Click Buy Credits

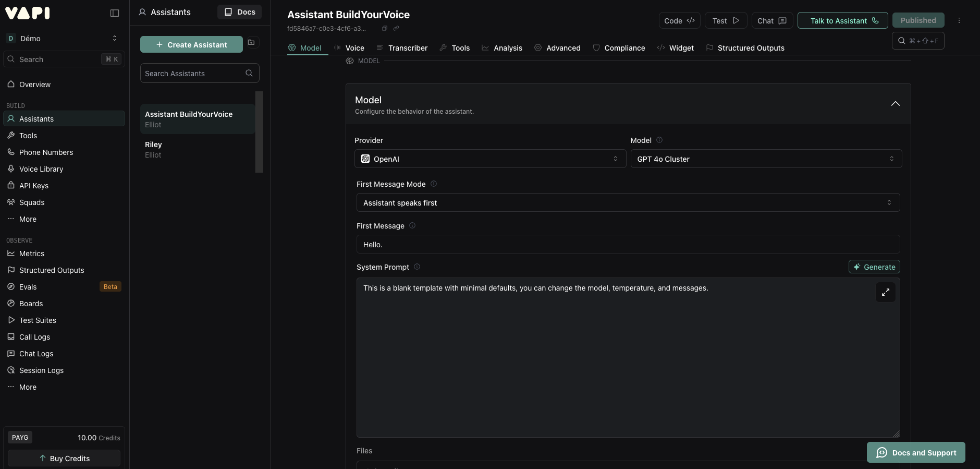(x=64, y=458)
